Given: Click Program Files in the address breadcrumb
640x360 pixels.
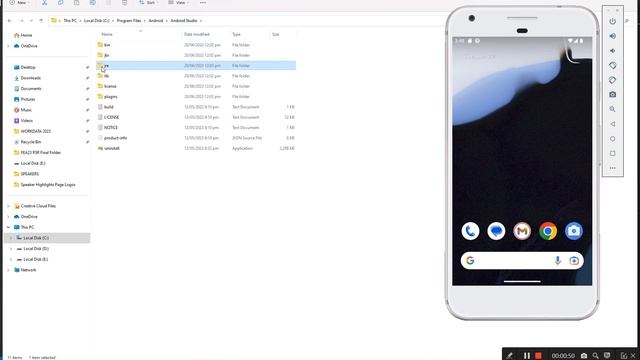Looking at the screenshot, I should [129, 20].
